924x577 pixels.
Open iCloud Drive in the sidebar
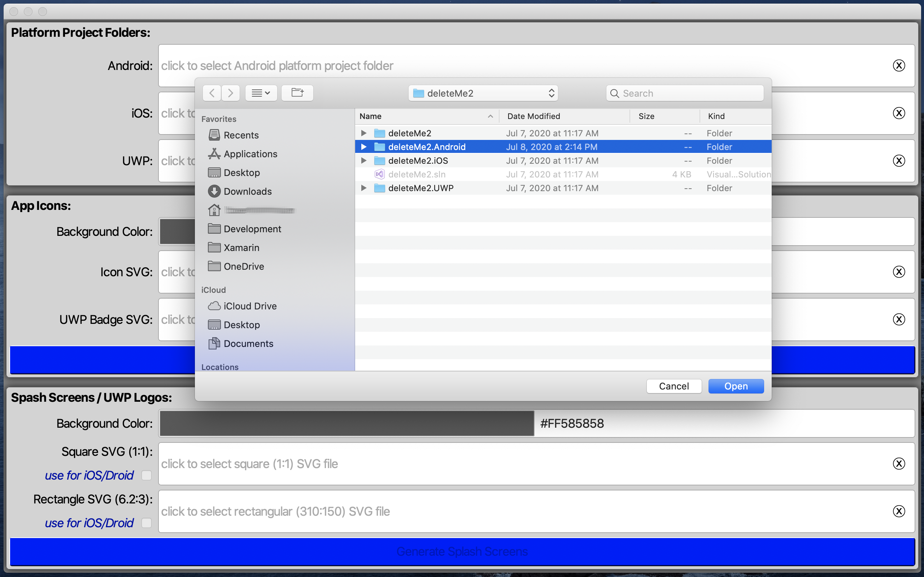[250, 306]
